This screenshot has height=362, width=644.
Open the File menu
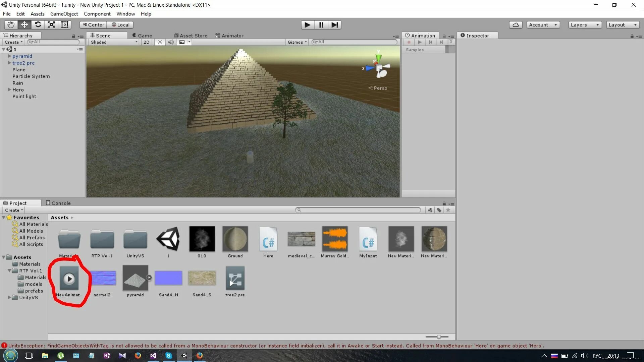[x=7, y=14]
